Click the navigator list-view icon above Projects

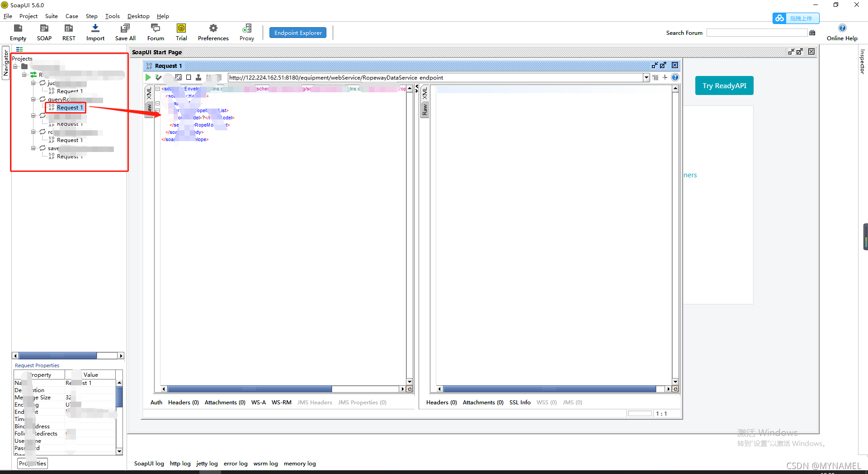click(x=19, y=49)
